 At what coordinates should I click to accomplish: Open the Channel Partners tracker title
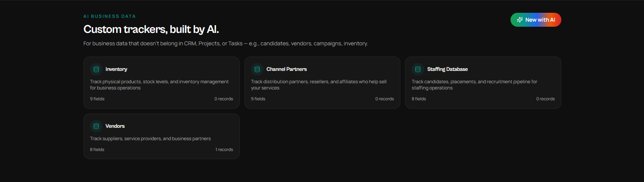point(287,69)
